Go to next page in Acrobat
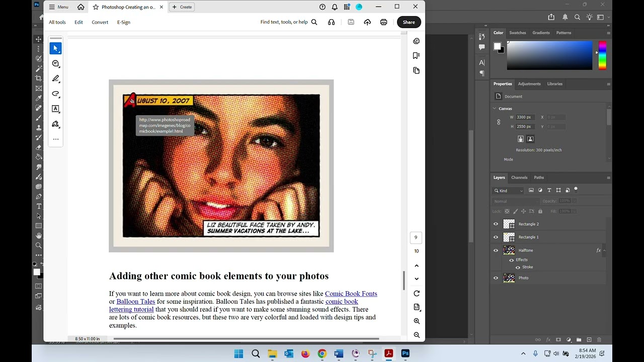 pos(417,279)
